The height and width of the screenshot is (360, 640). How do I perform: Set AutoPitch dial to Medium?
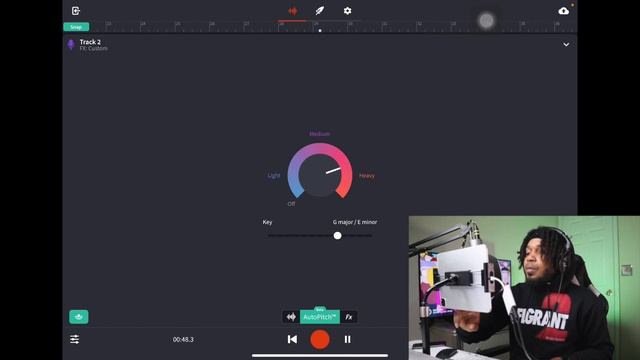click(320, 134)
